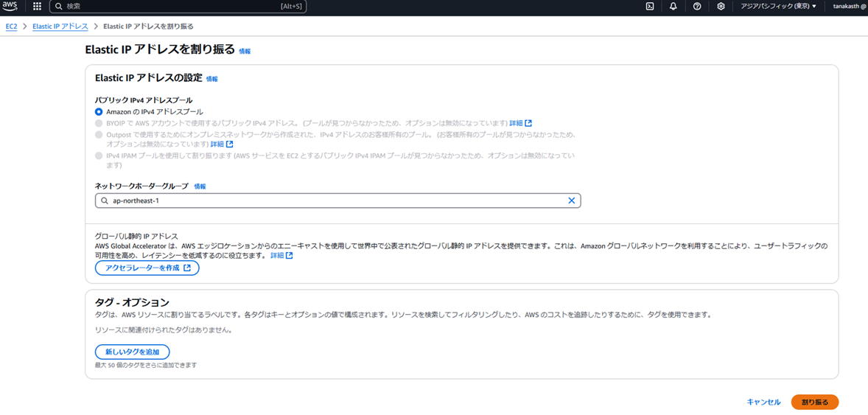Open 詳細 link on the BYOIP option

click(x=520, y=123)
